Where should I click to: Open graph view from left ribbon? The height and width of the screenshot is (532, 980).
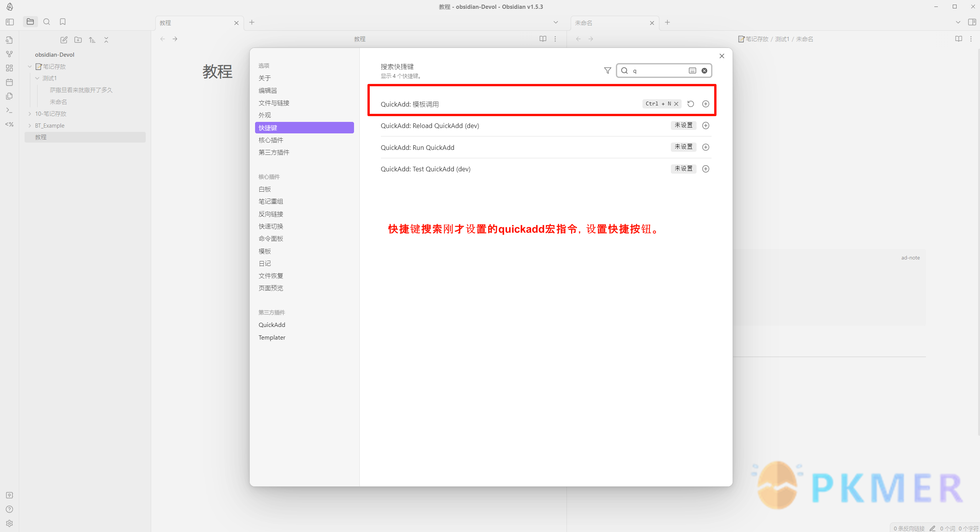coord(10,54)
